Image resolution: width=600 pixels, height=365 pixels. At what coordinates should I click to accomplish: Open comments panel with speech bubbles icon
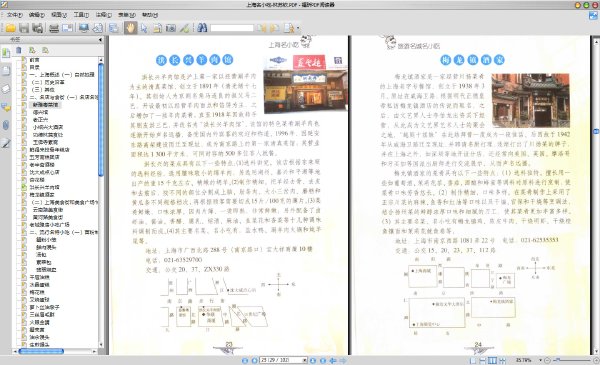pos(6,107)
